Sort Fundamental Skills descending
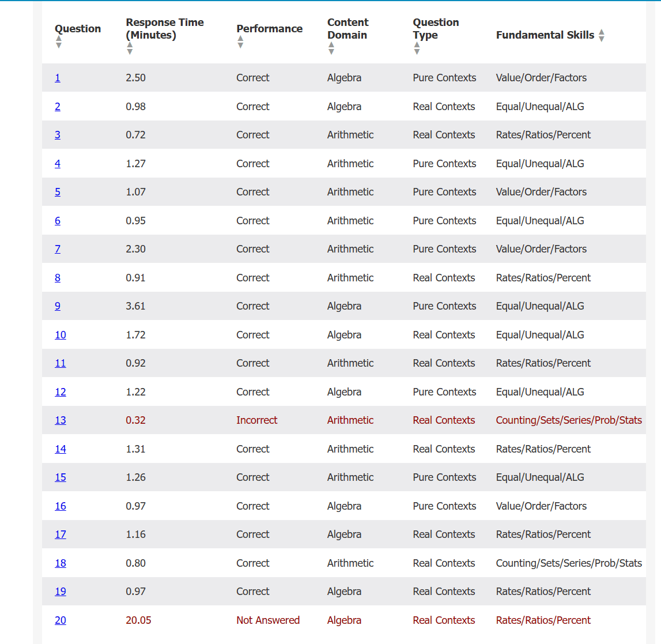661x644 pixels. [x=602, y=38]
